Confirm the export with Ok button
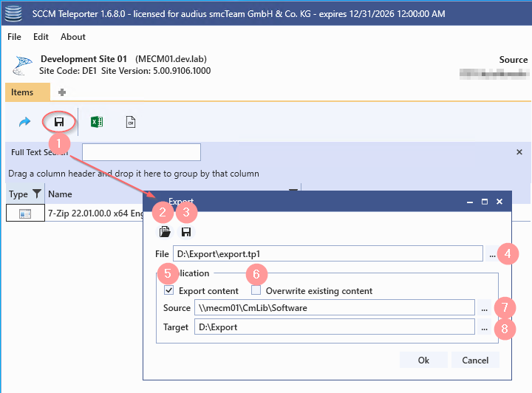 click(x=423, y=360)
